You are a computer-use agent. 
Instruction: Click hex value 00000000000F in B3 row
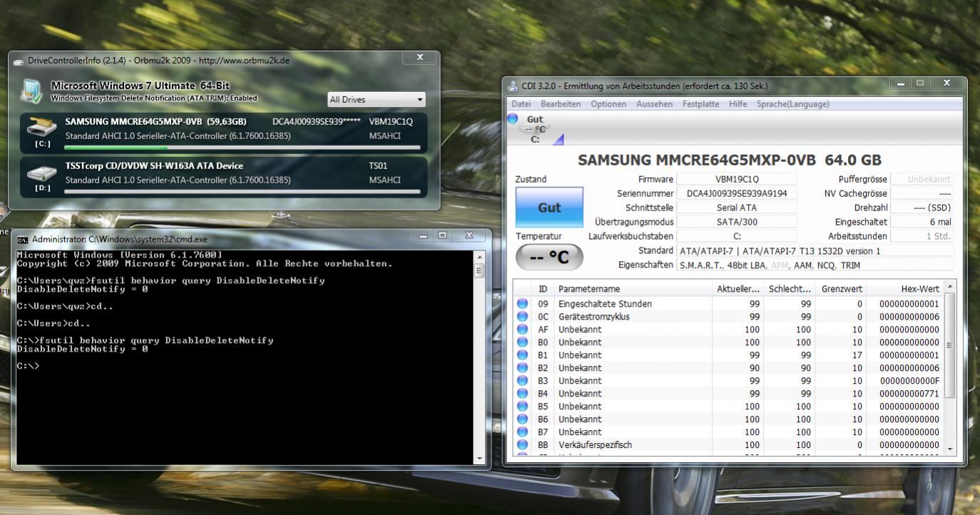click(909, 381)
